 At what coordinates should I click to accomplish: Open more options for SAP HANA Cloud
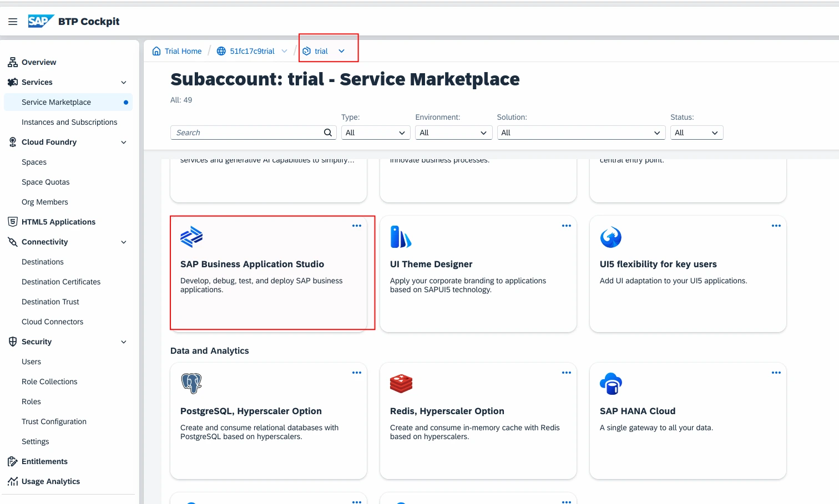tap(776, 373)
